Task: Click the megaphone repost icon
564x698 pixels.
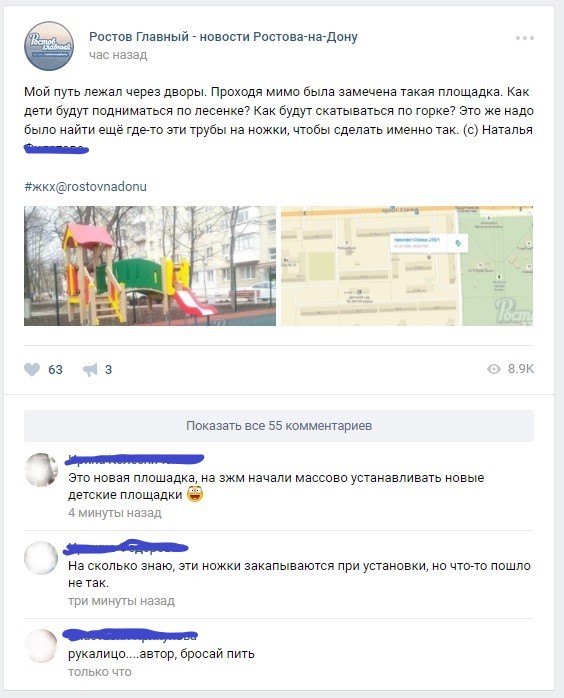Action: (90, 369)
